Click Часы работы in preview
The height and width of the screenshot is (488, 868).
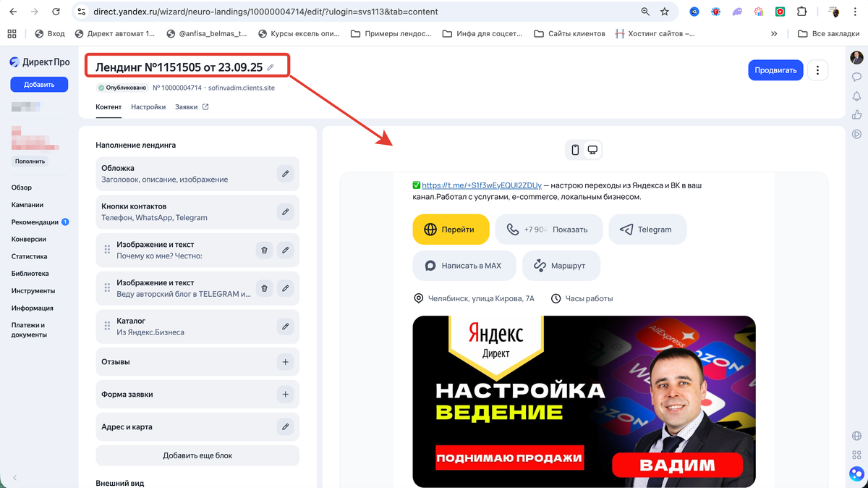(582, 298)
